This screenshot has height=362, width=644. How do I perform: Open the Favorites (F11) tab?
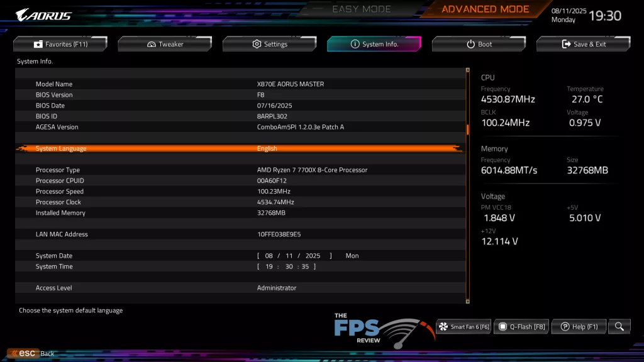coord(60,44)
